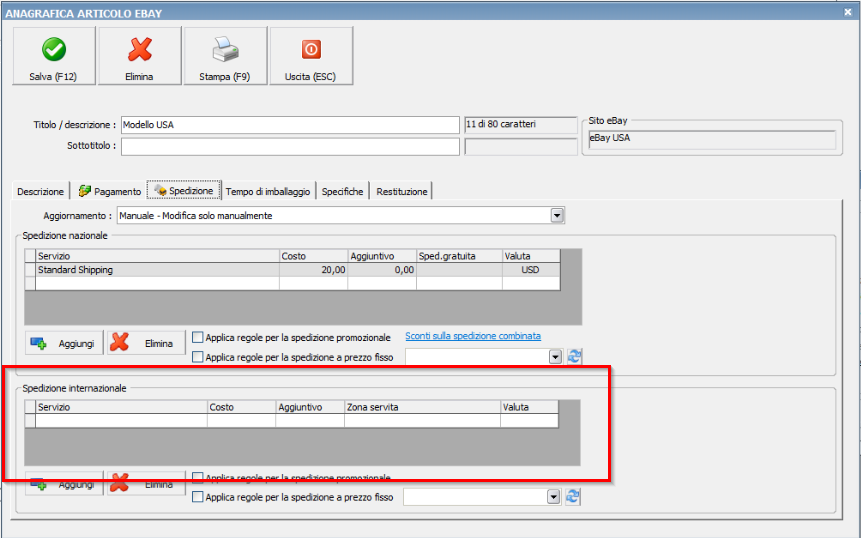Enable national promotional shipping rules checkbox
The height and width of the screenshot is (538, 861).
(198, 337)
